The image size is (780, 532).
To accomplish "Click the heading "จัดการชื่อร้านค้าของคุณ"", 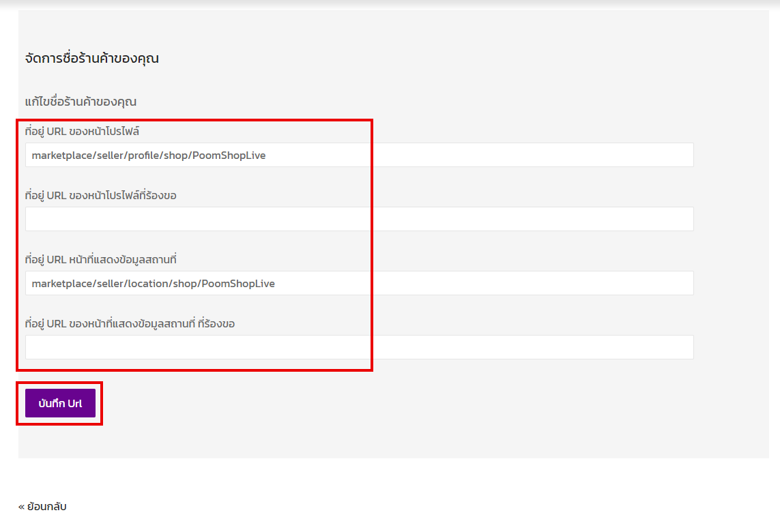I will pos(91,59).
